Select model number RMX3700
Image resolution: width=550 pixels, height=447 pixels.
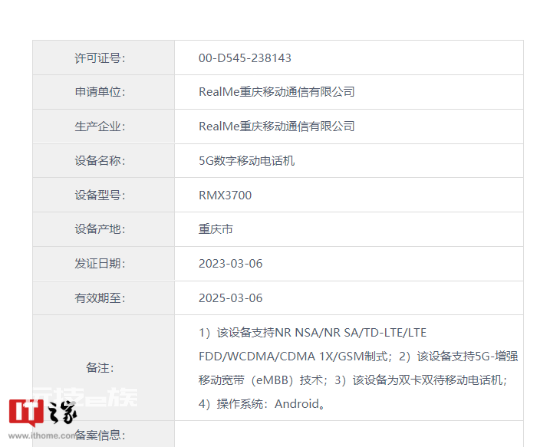(x=225, y=195)
